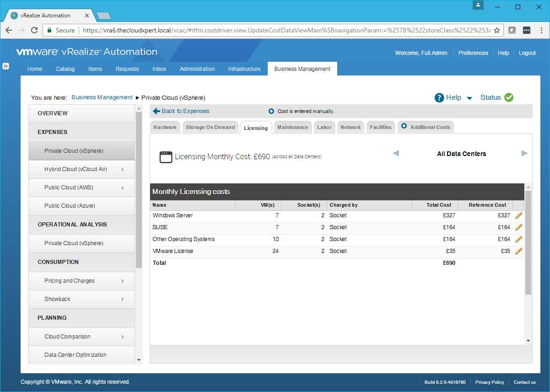Bookmark this page with the star icon

coord(497,30)
